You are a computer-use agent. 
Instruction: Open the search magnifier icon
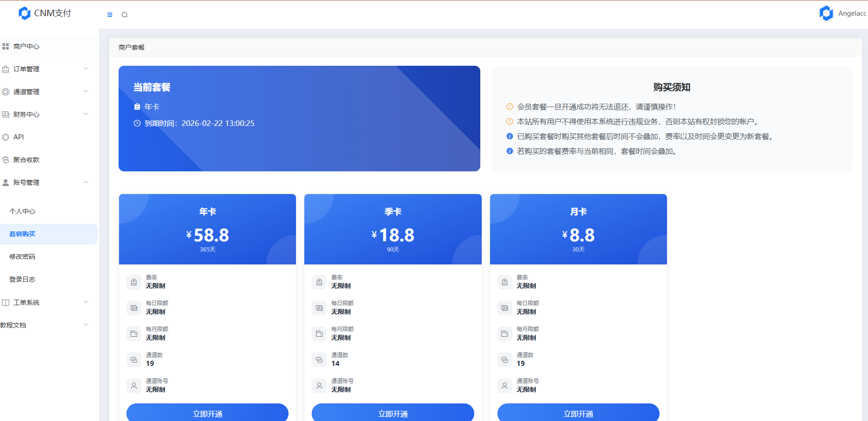coord(125,15)
